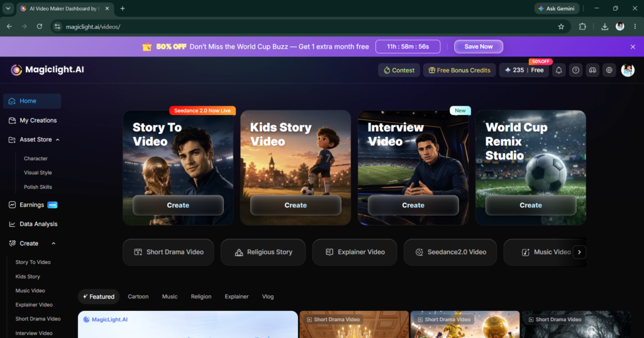
Task: Click Save Now in promo banner
Action: click(479, 46)
